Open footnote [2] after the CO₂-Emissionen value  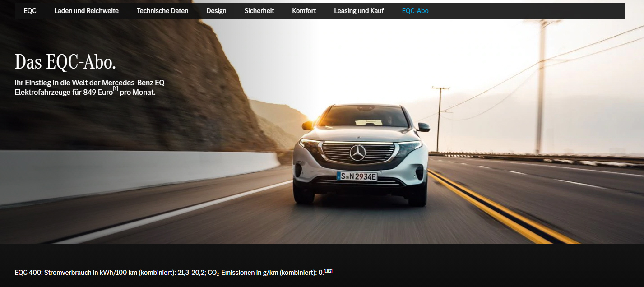tap(330, 271)
